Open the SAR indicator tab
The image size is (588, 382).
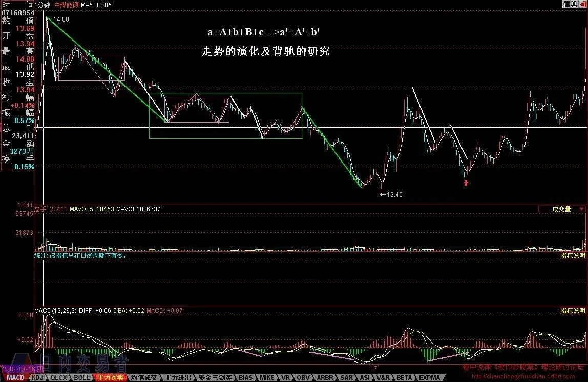point(346,378)
